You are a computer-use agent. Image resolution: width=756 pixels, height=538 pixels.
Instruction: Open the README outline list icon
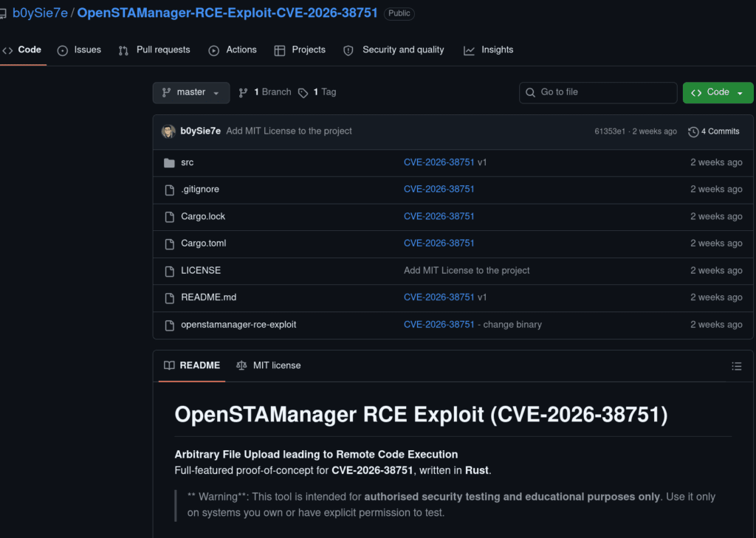pos(736,366)
